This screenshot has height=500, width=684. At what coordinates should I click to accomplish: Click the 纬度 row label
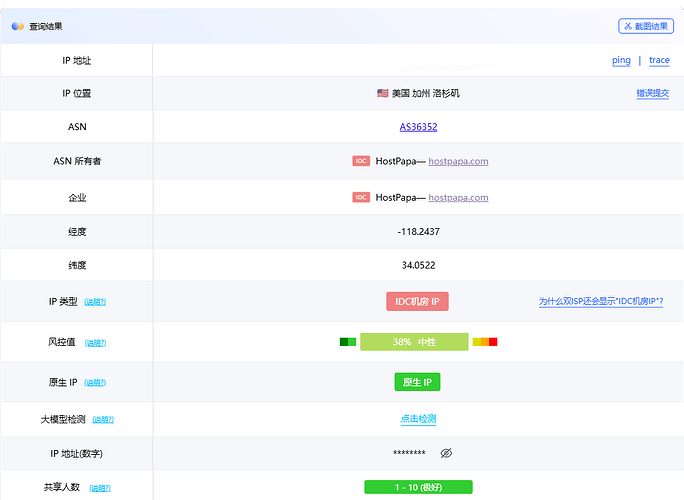[77, 265]
